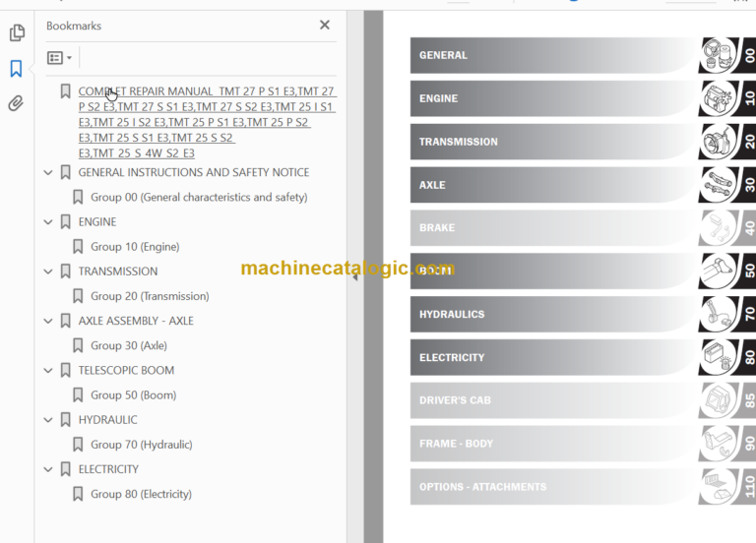This screenshot has height=543, width=756.
Task: Open Group 70 (Hydraulic) bookmark
Action: click(x=142, y=445)
